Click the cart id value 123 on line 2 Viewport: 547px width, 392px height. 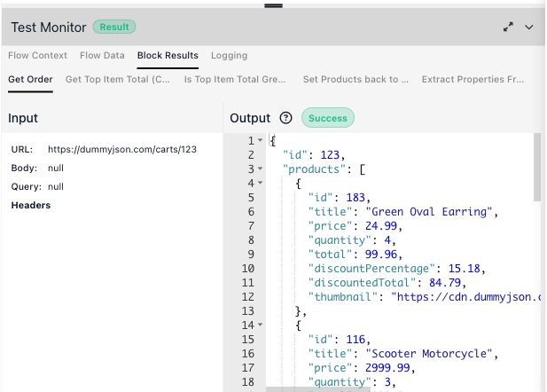tap(330, 155)
